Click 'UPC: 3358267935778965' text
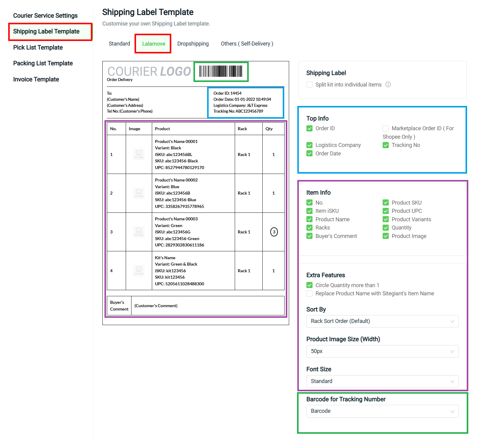Image resolution: width=485 pixels, height=448 pixels. click(x=179, y=206)
